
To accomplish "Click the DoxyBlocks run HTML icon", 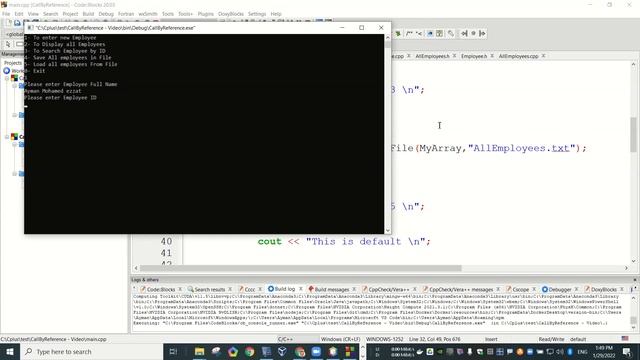I will (430, 33).
